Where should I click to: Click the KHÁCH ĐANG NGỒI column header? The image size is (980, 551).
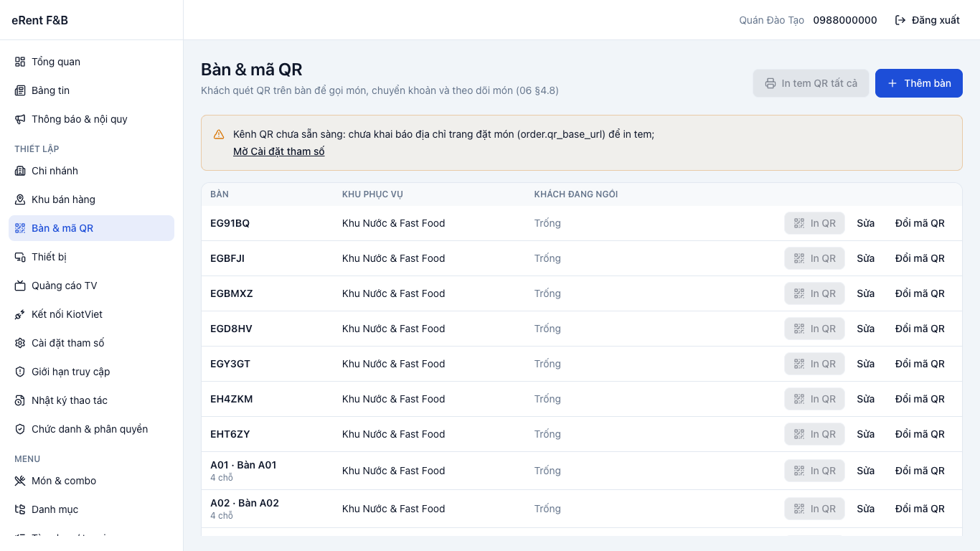point(576,194)
